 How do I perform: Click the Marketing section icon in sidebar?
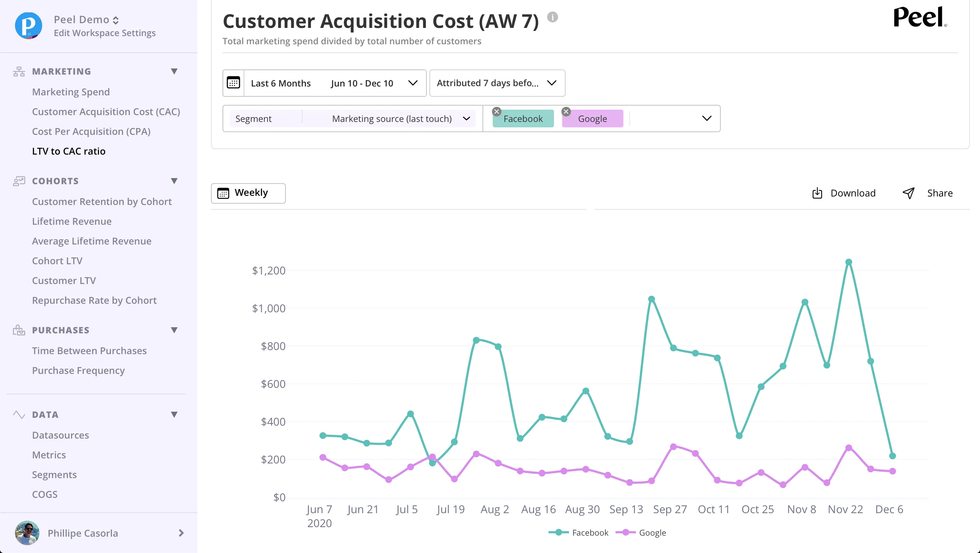coord(19,72)
